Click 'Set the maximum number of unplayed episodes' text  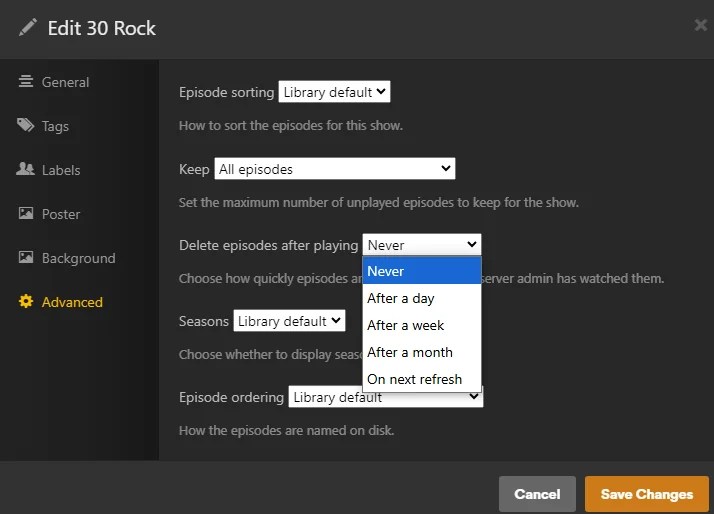coord(378,203)
